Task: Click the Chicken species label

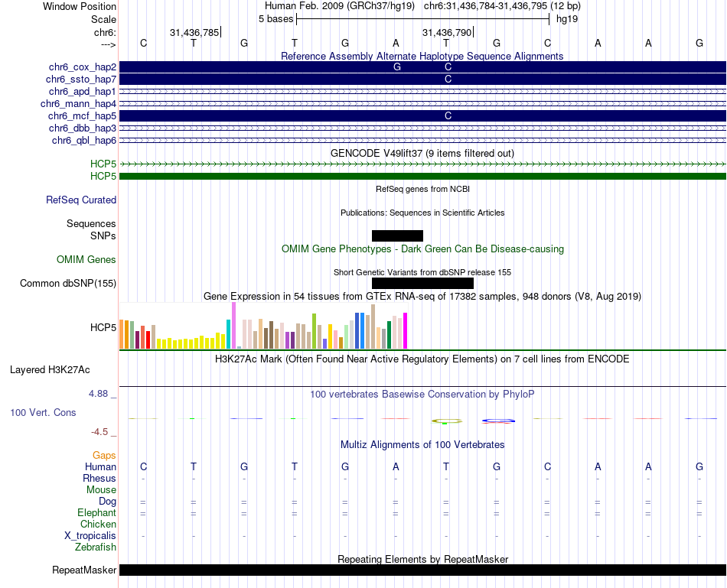Action: pos(98,524)
